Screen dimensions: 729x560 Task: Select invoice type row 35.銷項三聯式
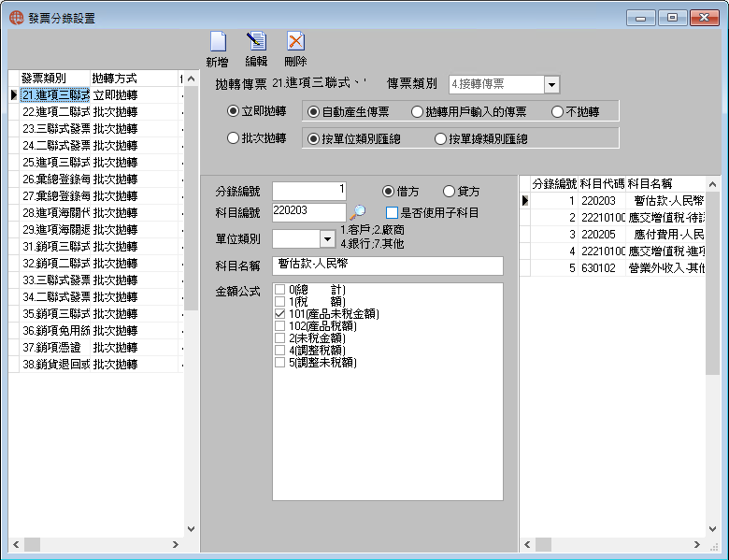[95, 313]
